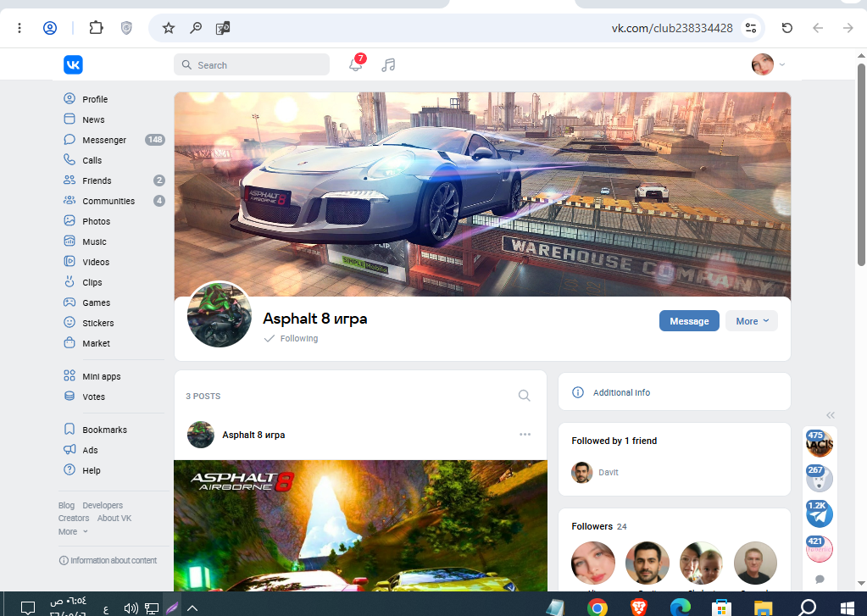Open the Windows Start menu

point(848,608)
